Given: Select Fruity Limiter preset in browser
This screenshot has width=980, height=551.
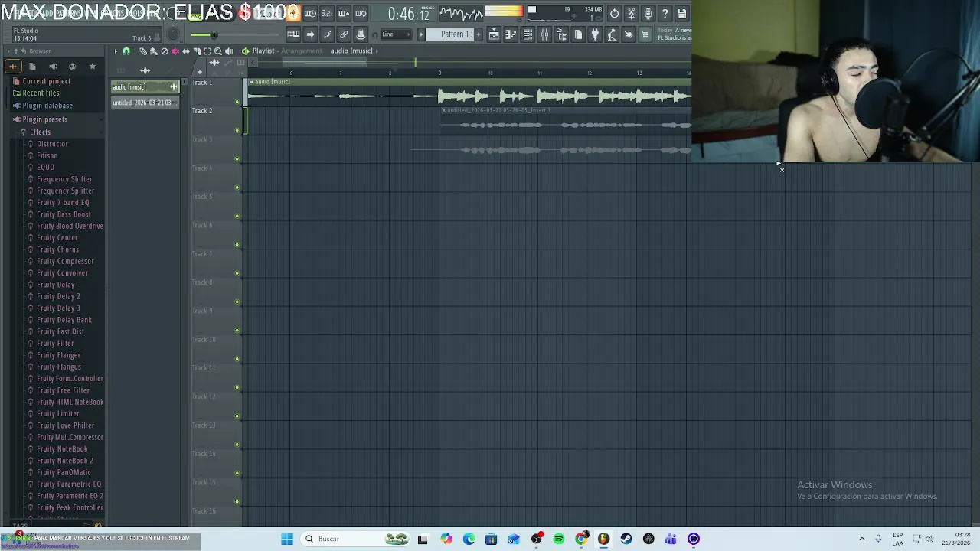Looking at the screenshot, I should point(58,414).
